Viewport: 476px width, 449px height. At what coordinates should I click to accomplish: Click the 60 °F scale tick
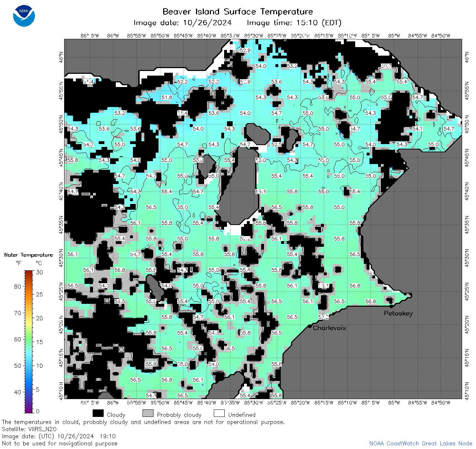click(17, 339)
